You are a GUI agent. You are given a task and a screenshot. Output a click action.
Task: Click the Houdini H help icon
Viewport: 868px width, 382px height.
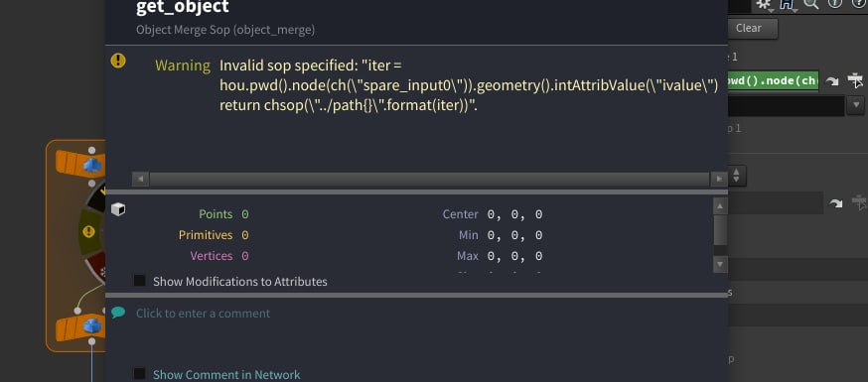pyautogui.click(x=788, y=4)
